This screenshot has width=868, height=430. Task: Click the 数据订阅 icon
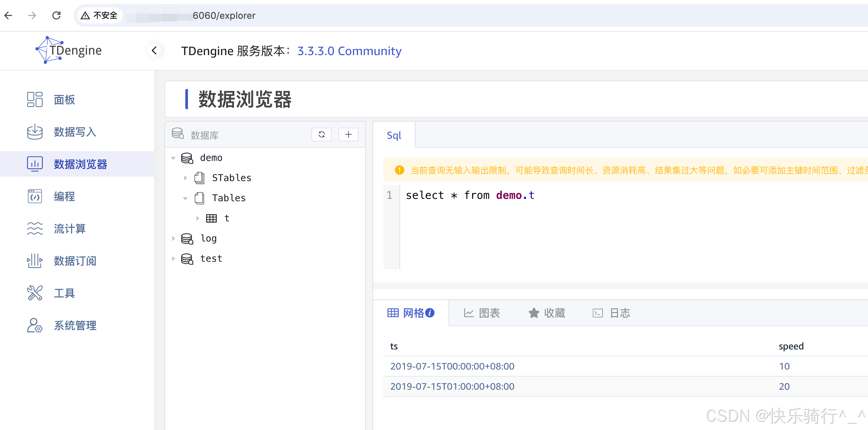(x=35, y=261)
